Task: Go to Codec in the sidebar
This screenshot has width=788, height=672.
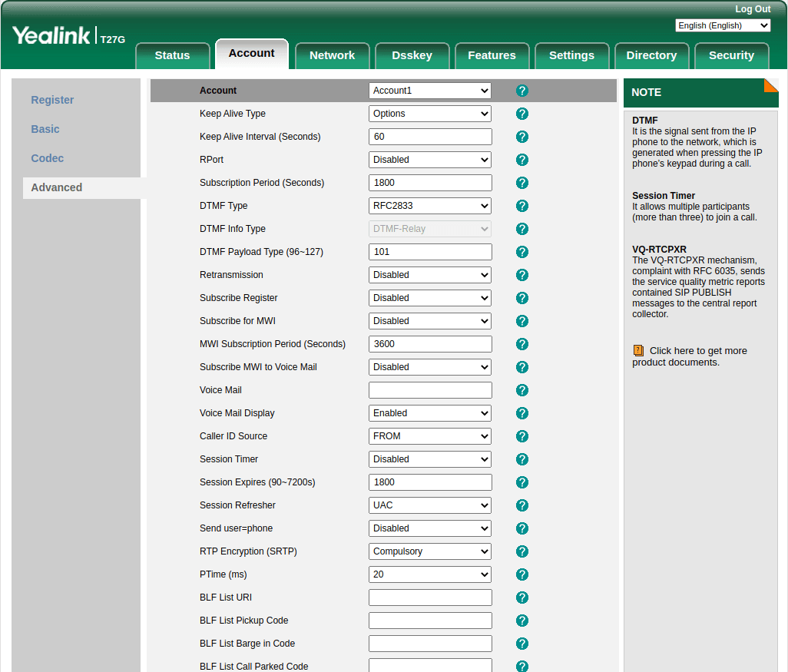Action: click(x=48, y=158)
